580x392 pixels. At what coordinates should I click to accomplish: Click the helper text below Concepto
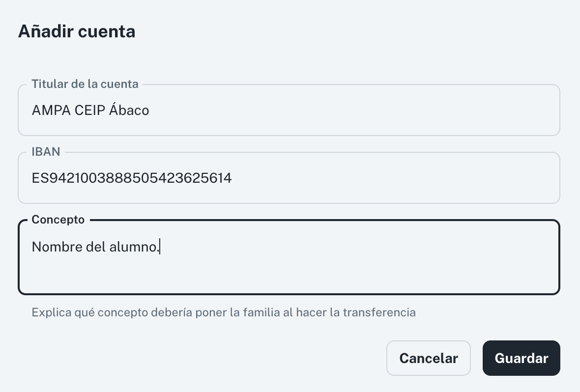(224, 312)
